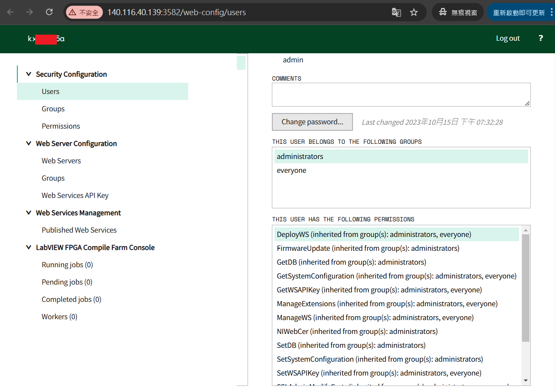Select the NIWebCer permission row
The width and height of the screenshot is (555, 392).
click(x=397, y=331)
